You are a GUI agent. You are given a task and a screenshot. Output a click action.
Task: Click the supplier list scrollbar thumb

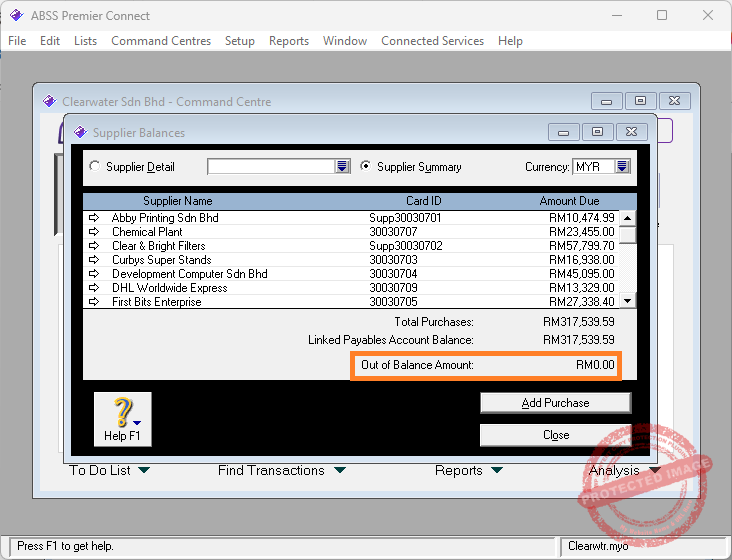pyautogui.click(x=628, y=235)
